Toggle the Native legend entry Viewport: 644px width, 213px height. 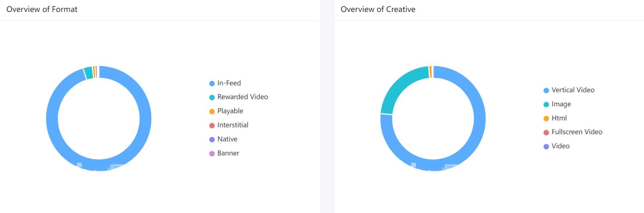click(x=223, y=139)
